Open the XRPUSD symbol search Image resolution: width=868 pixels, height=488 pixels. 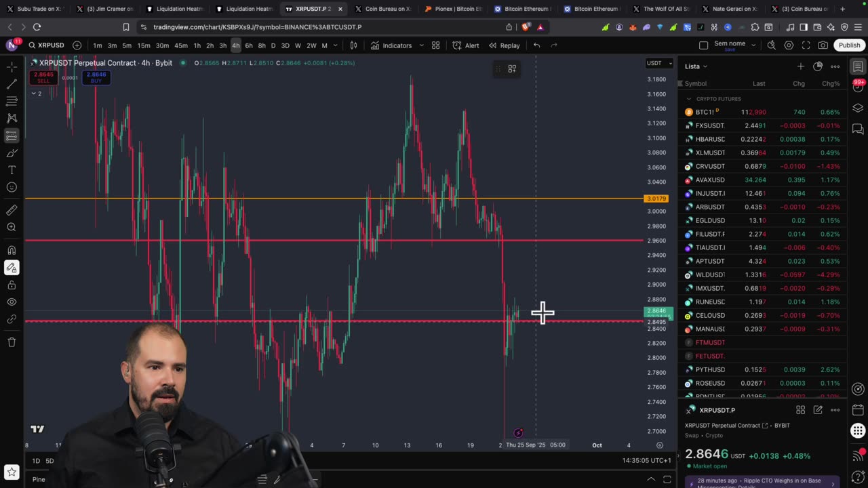[47, 45]
